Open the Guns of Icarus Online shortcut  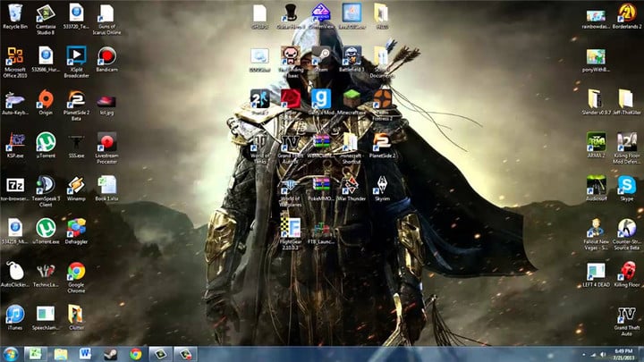[x=106, y=19]
